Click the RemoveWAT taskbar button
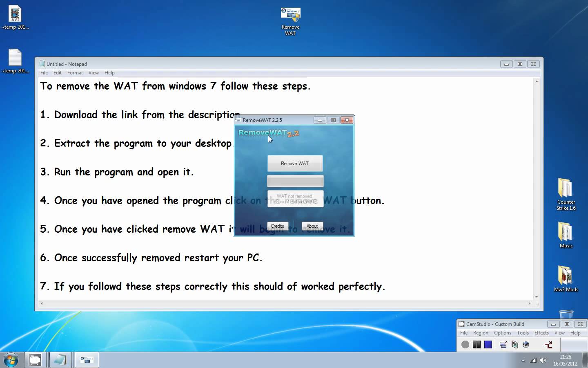 87,360
